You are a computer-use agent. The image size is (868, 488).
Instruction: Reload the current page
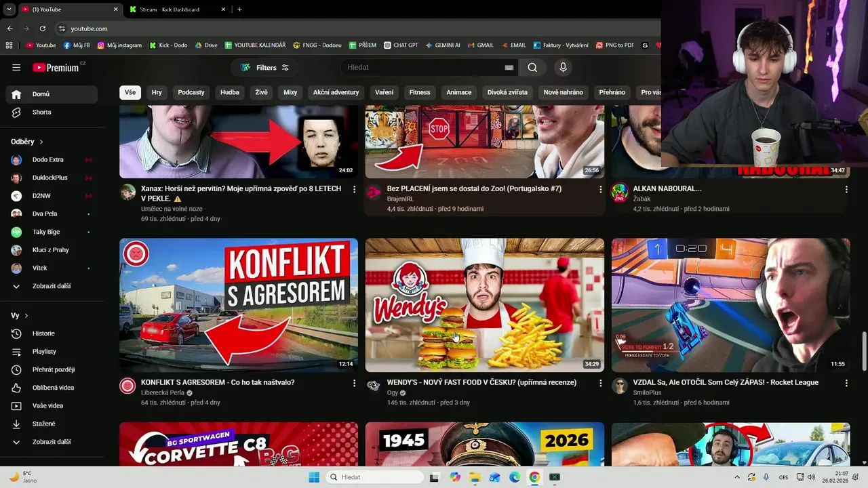pos(42,28)
